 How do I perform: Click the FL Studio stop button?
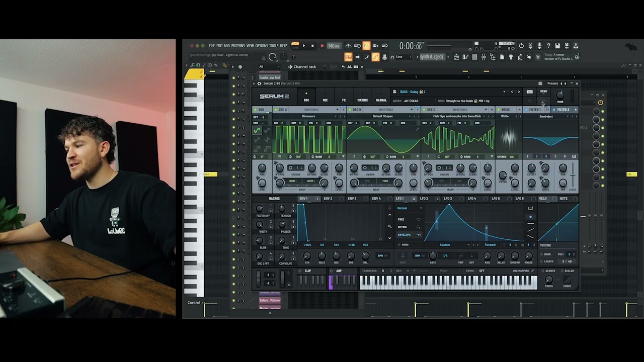tap(312, 46)
